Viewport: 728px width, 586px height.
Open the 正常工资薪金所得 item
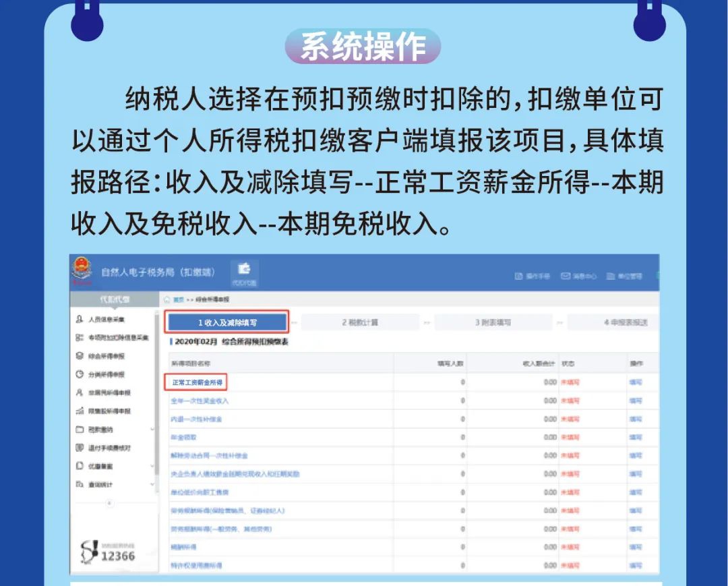point(198,382)
